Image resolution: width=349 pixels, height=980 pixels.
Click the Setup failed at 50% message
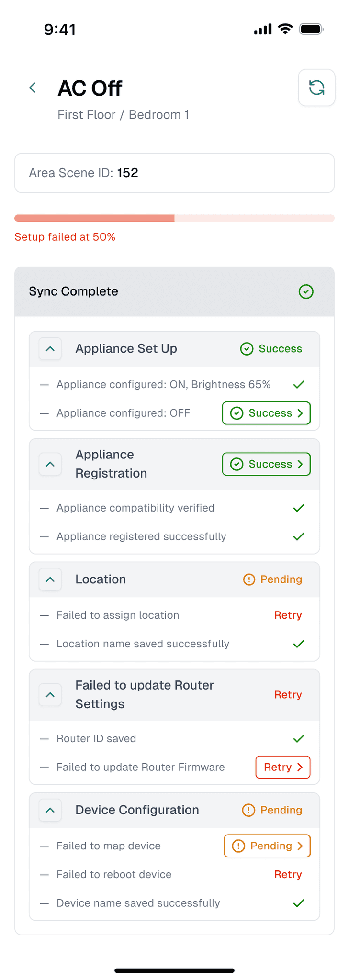coord(65,237)
